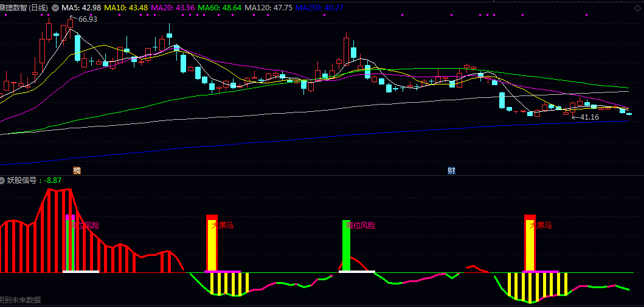Click the 66.93 high price label

[x=88, y=19]
